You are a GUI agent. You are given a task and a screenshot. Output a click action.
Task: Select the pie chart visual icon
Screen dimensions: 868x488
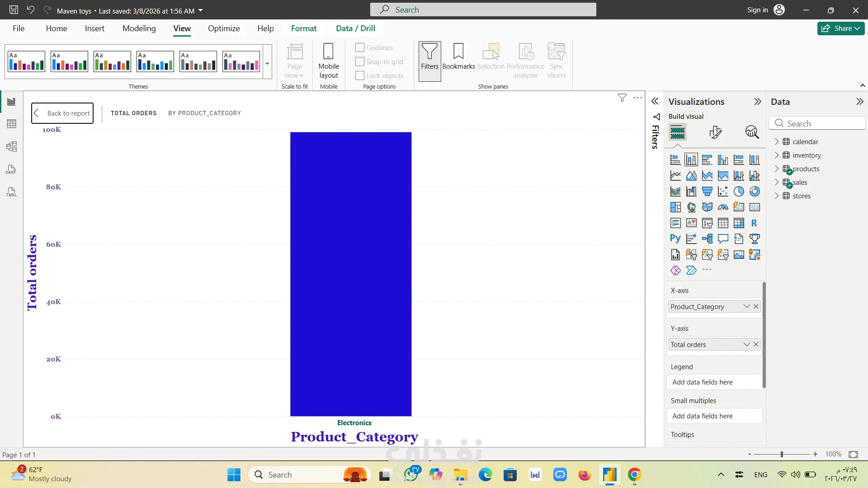[x=738, y=192]
